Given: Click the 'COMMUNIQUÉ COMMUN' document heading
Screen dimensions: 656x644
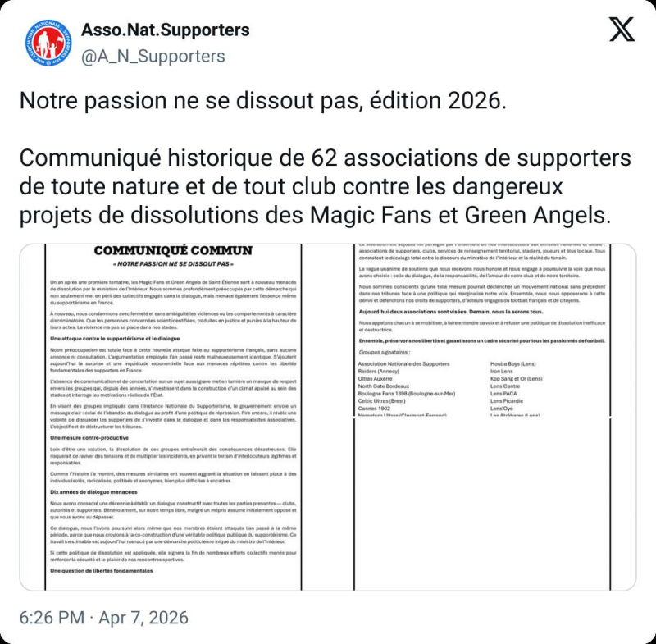Looking at the screenshot, I should point(164,250).
